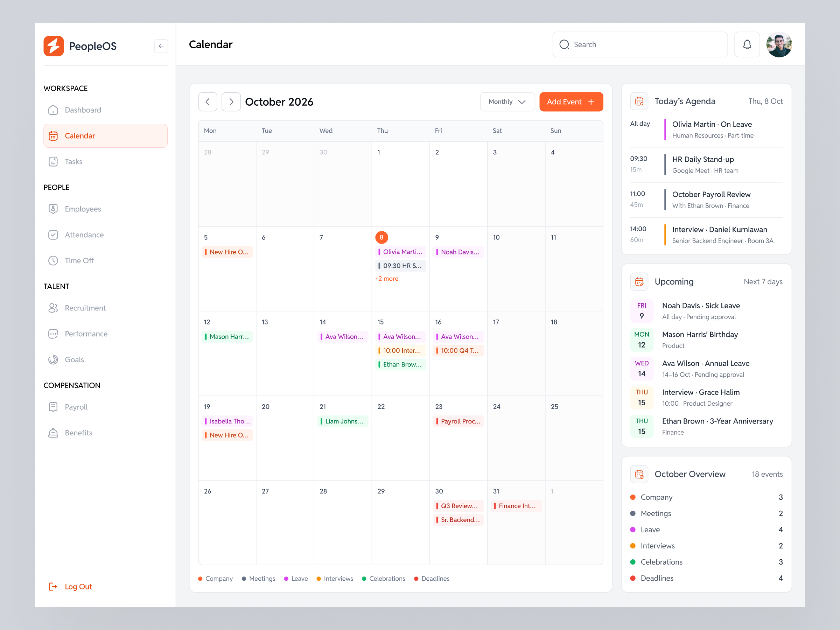This screenshot has width=840, height=630.
Task: Open Mason Harris event on October 12
Action: click(227, 336)
